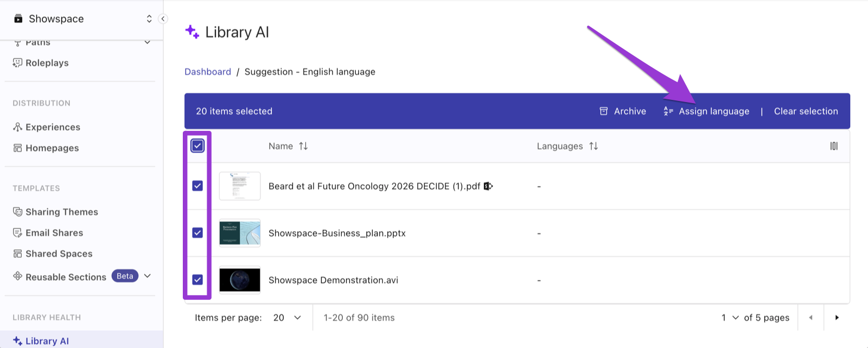868x348 pixels.
Task: Click the Shared Spaces icon
Action: (17, 254)
